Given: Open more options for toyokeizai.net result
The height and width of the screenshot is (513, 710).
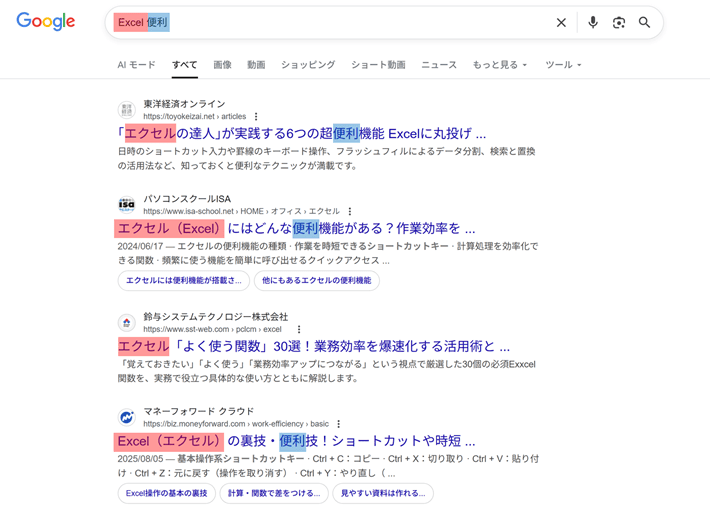Looking at the screenshot, I should pos(256,116).
